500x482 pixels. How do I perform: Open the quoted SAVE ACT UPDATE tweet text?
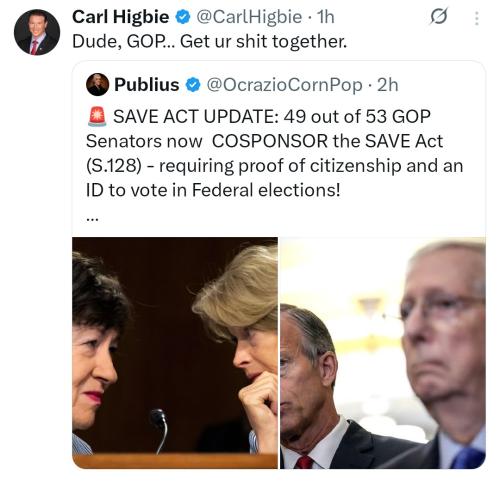(x=275, y=153)
